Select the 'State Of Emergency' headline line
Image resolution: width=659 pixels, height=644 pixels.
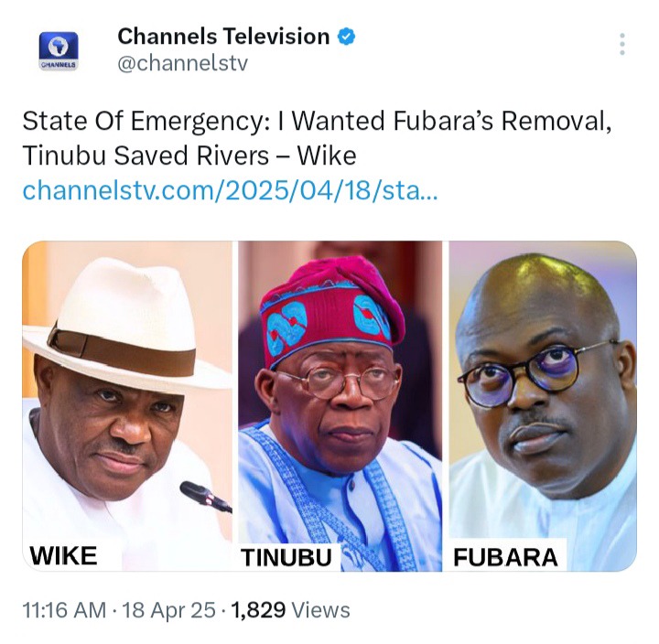(317, 121)
